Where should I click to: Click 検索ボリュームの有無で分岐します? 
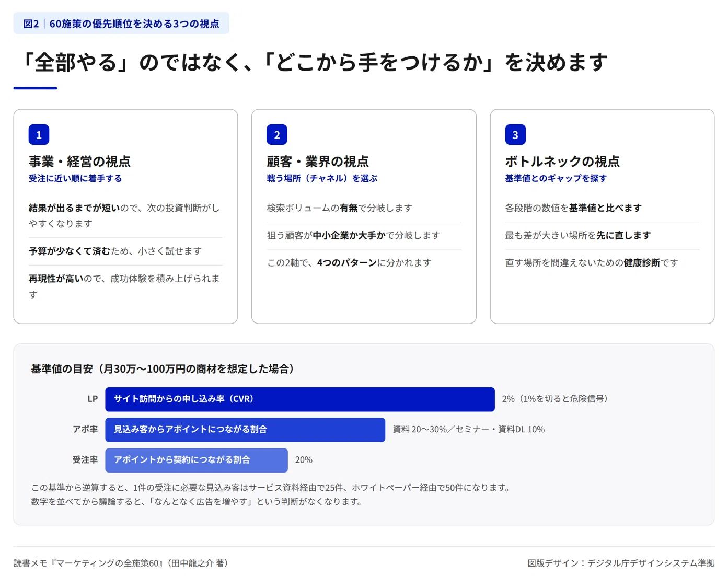pos(340,208)
